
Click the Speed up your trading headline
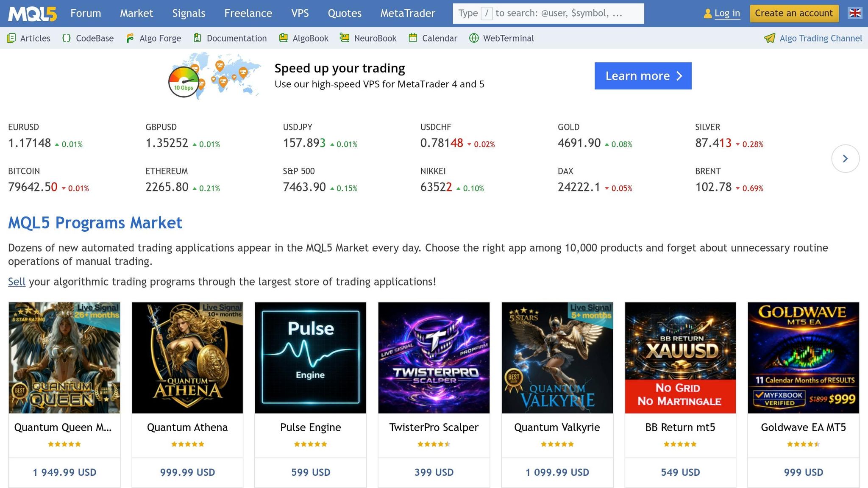339,68
